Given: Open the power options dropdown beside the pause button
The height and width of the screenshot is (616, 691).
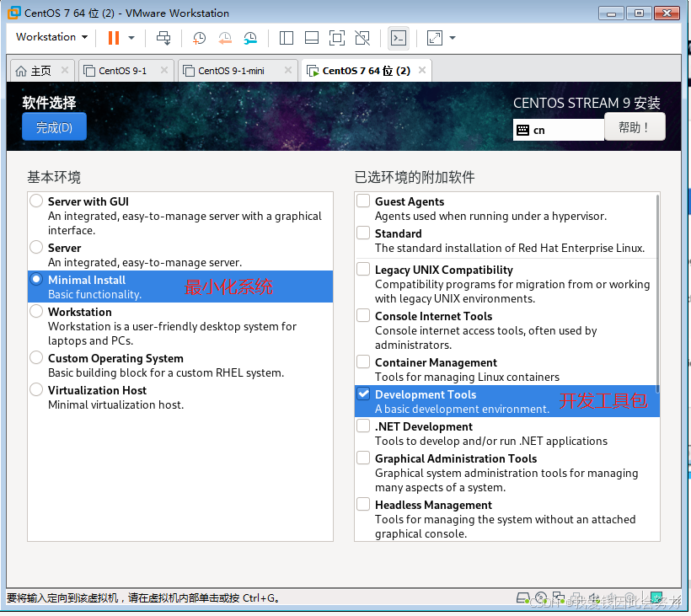Looking at the screenshot, I should [131, 38].
